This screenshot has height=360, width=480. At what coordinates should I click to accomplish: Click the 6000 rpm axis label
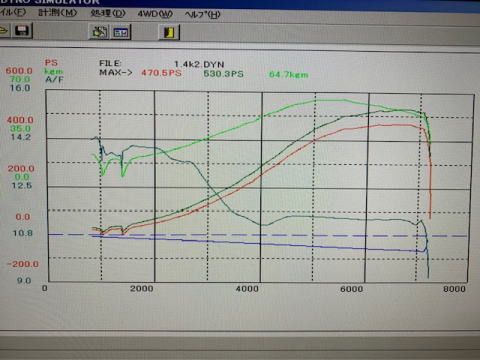click(351, 289)
